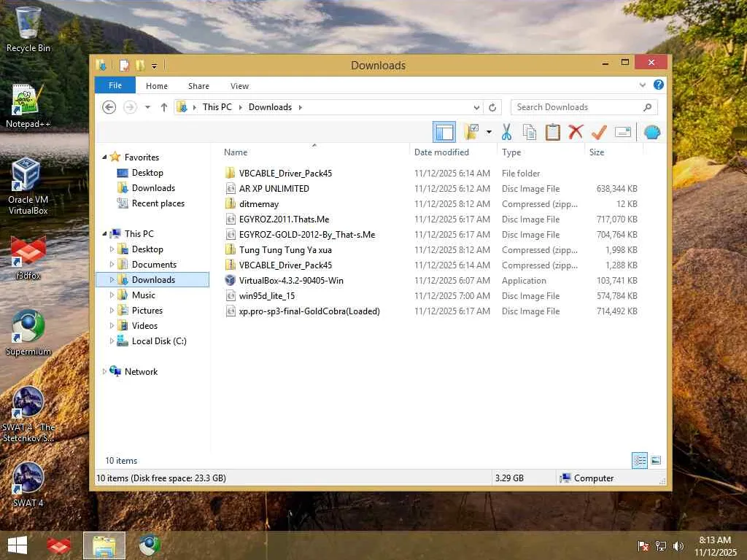Viewport: 747px width, 560px height.
Task: Select VirtualBox-4.3.2-90405-Win application
Action: pos(431,281)
